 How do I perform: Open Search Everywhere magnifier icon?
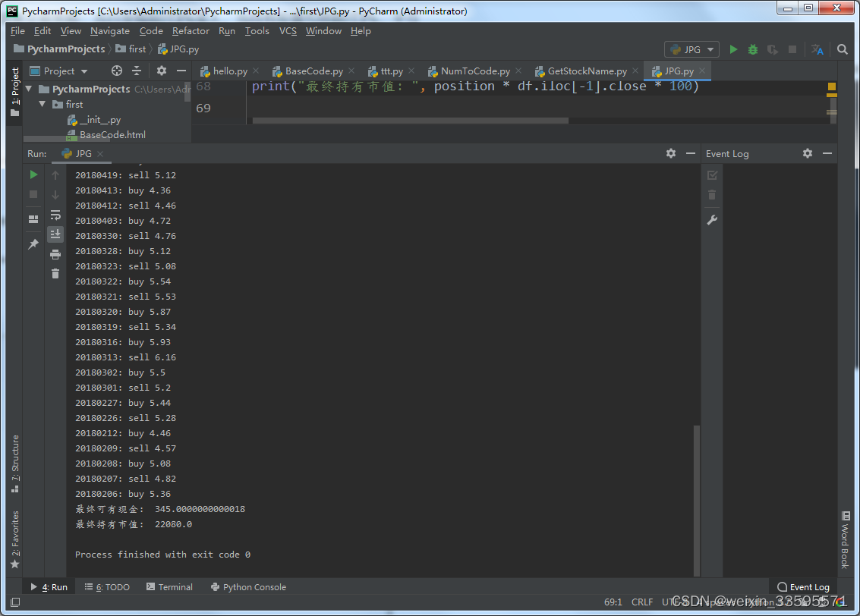[843, 49]
